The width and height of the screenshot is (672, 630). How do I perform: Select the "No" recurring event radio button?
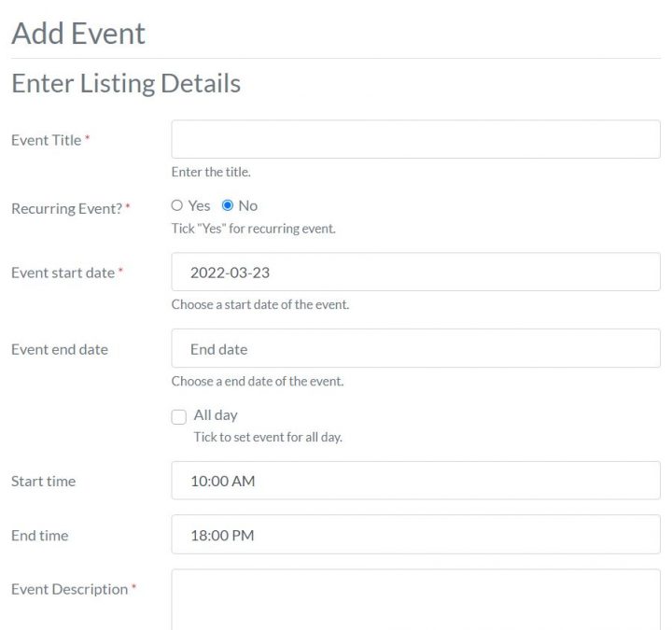tap(228, 205)
